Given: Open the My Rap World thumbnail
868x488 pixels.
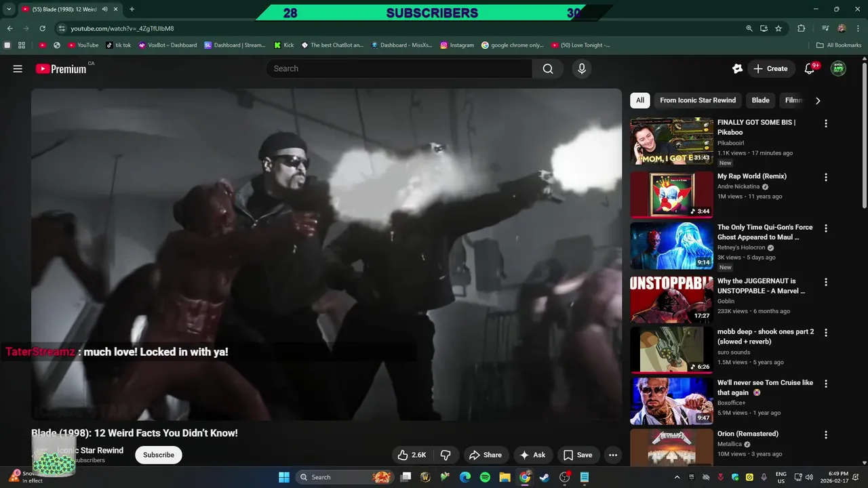Looking at the screenshot, I should click(x=671, y=195).
